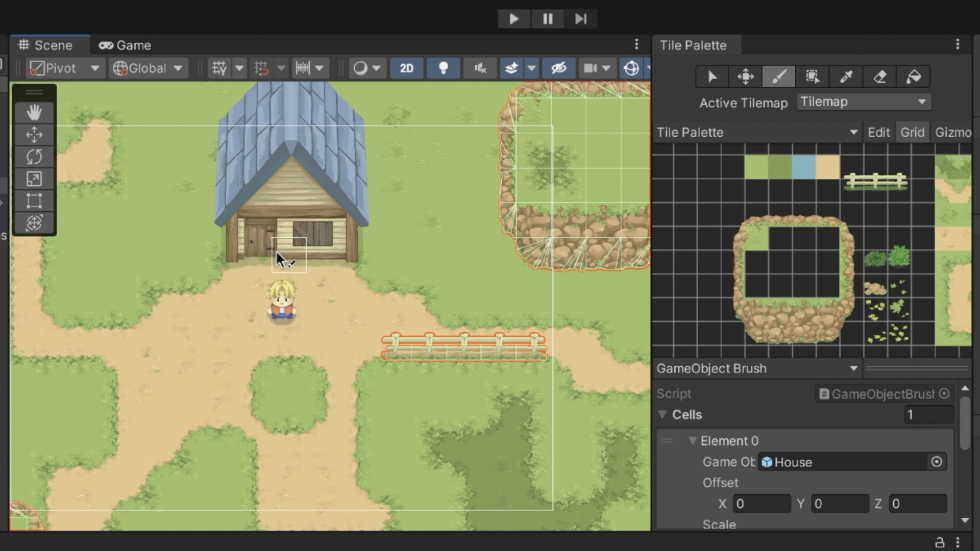Open the grid visibility dropdown arrow
The image size is (980, 551).
239,68
